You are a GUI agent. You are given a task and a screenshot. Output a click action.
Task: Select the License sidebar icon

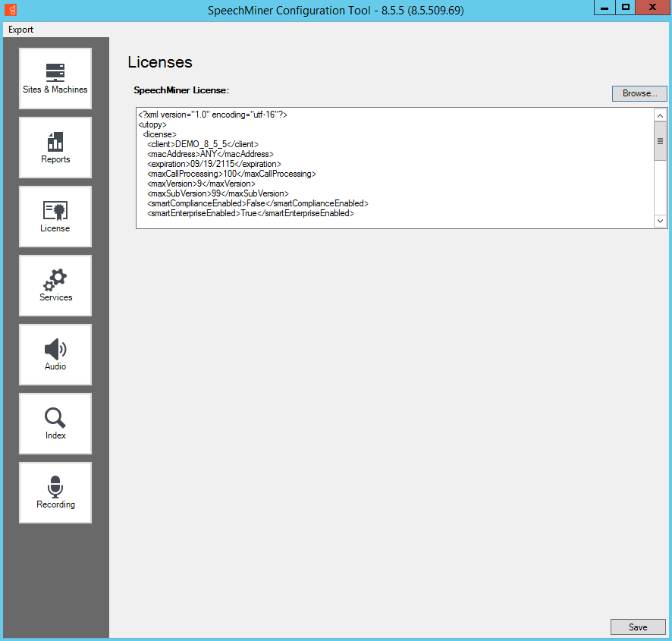pos(55,217)
